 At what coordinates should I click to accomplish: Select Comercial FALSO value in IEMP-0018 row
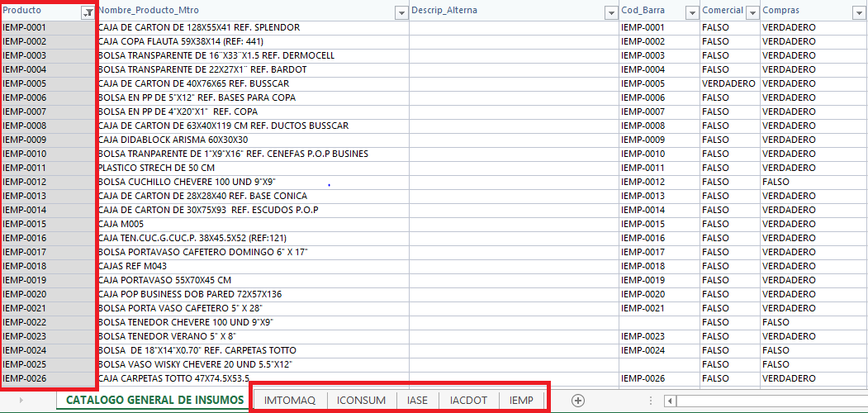tap(729, 266)
